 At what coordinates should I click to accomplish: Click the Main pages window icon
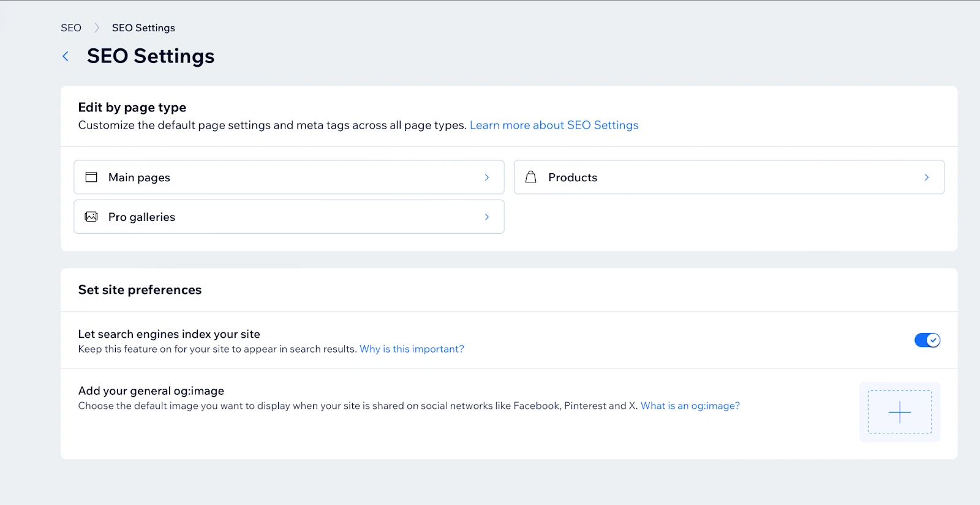point(91,177)
